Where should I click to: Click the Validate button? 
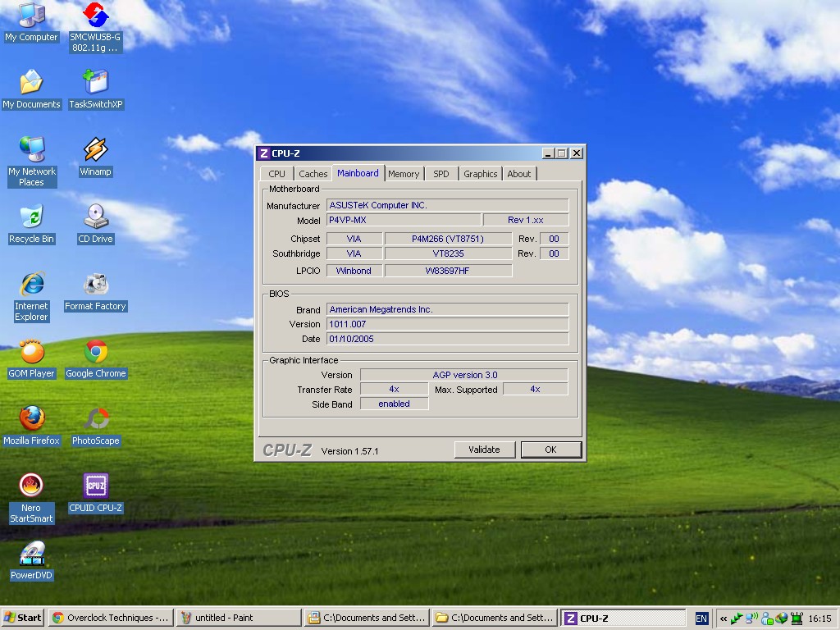[484, 450]
